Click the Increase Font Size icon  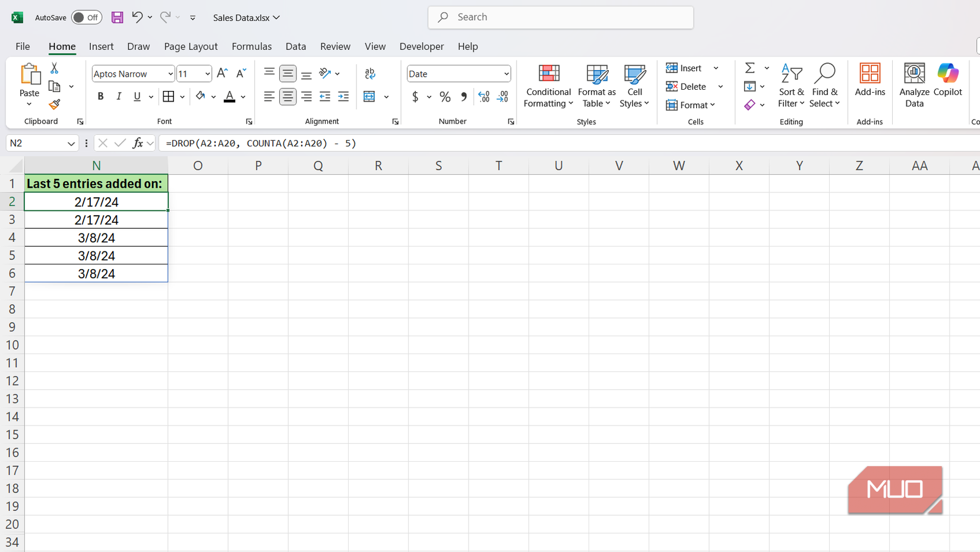click(222, 73)
